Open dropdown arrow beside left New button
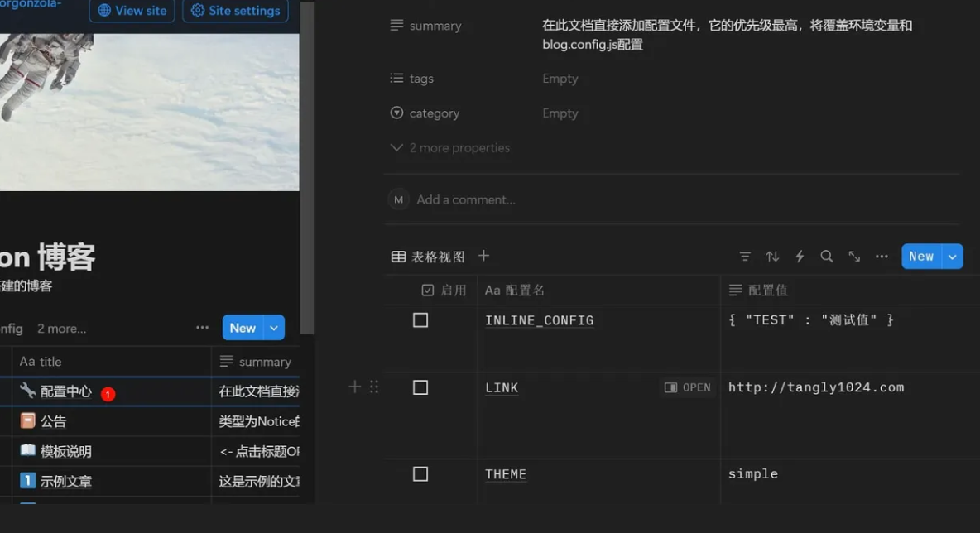This screenshot has height=533, width=980. [x=274, y=328]
